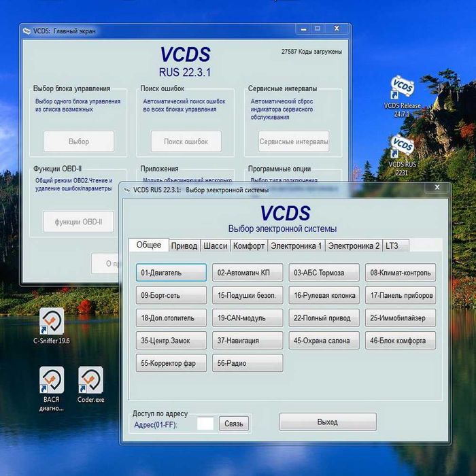Open 45-Охрана салона module
This screenshot has height=476, width=476.
pos(324,340)
